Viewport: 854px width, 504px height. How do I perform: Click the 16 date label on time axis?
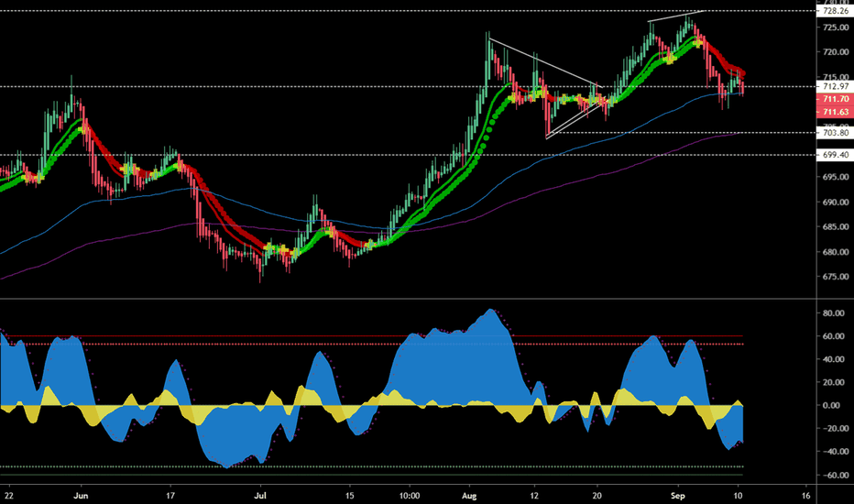[805, 496]
